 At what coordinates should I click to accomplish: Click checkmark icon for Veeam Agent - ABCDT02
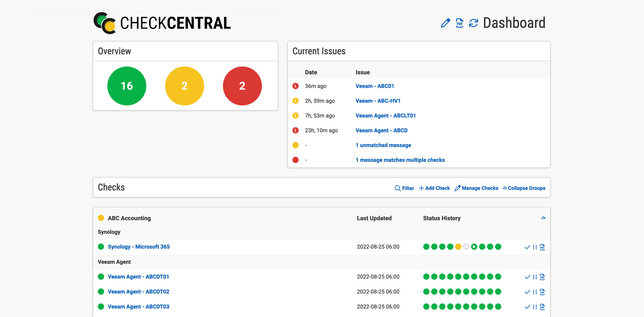click(527, 292)
